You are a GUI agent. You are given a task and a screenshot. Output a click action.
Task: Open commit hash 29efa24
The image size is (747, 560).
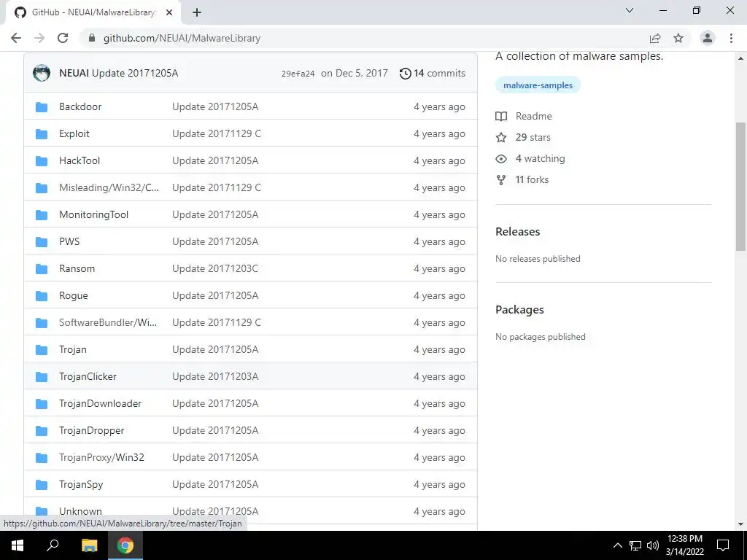tap(298, 74)
